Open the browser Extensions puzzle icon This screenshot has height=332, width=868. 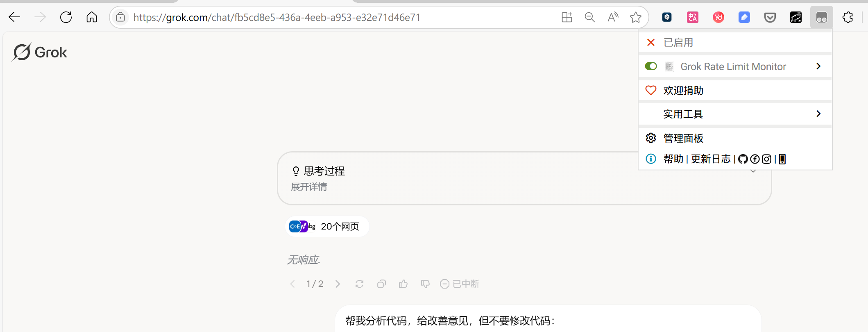848,17
